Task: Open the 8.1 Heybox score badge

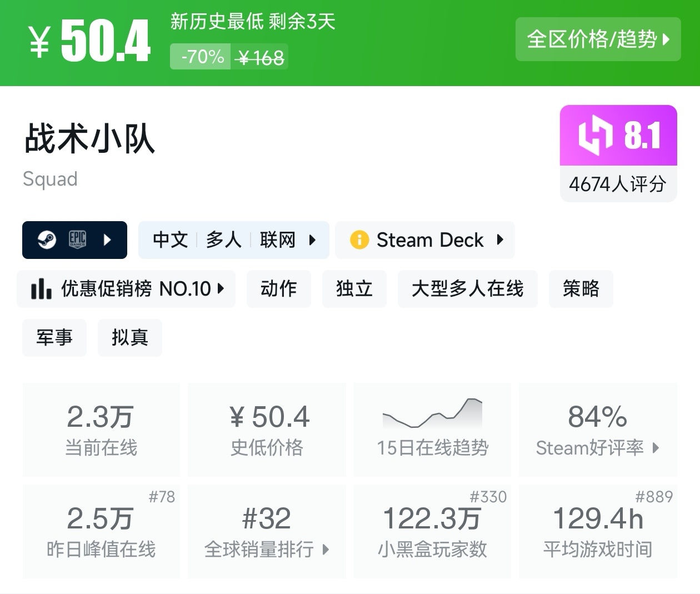Action: pos(618,135)
